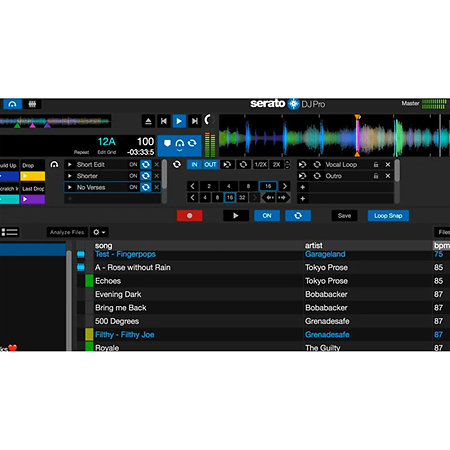Set loop OUT point
The width and height of the screenshot is (450, 450).
210,165
